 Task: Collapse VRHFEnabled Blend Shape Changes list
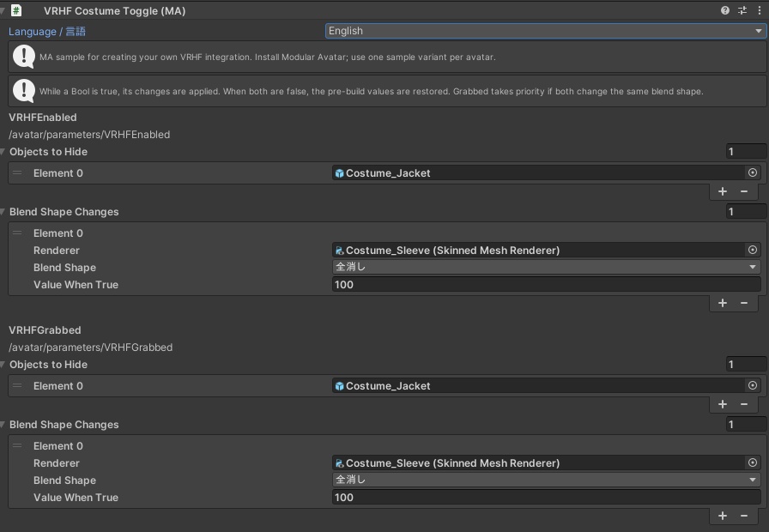[x=3, y=211]
